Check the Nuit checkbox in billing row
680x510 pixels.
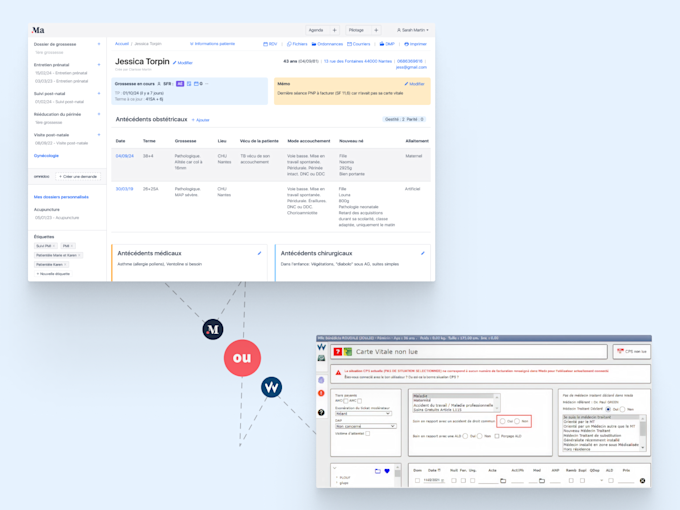click(x=454, y=481)
